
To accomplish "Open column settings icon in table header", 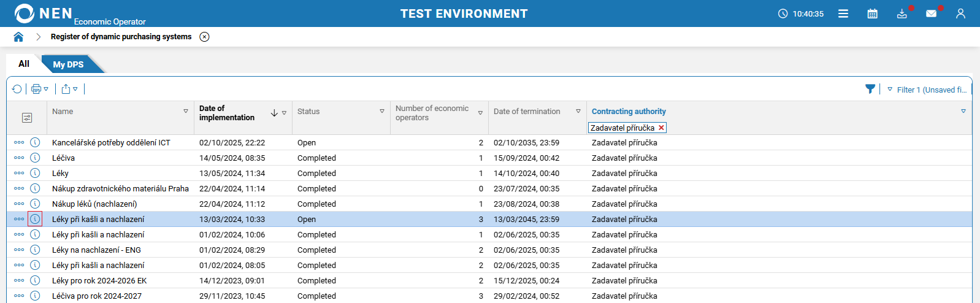I will click(x=27, y=118).
